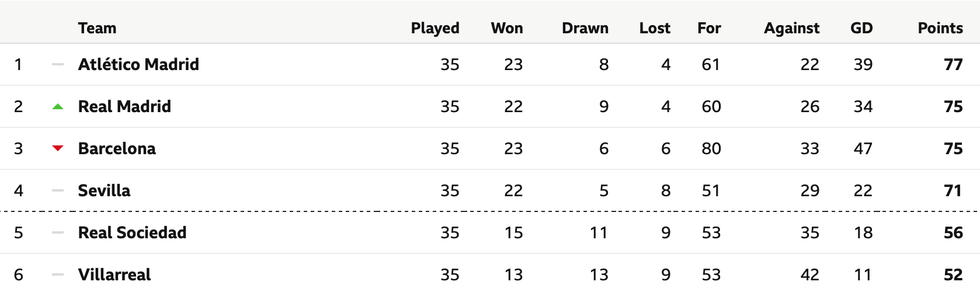Click the Played column header
This screenshot has width=980, height=292.
[x=435, y=28]
